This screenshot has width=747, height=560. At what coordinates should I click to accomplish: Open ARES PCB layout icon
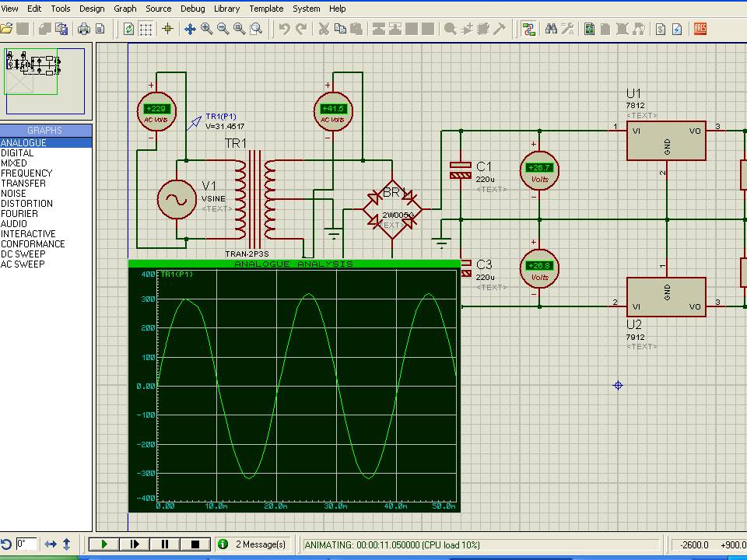(700, 29)
